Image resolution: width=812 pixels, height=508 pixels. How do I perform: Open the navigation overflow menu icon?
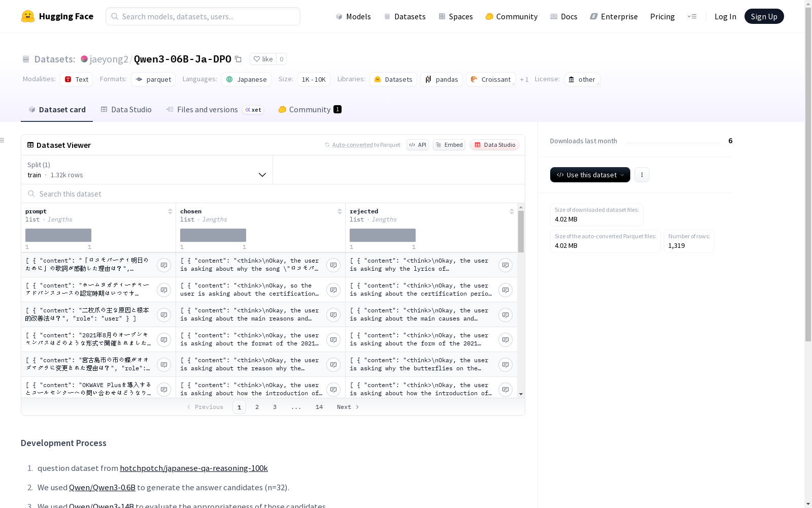[692, 16]
